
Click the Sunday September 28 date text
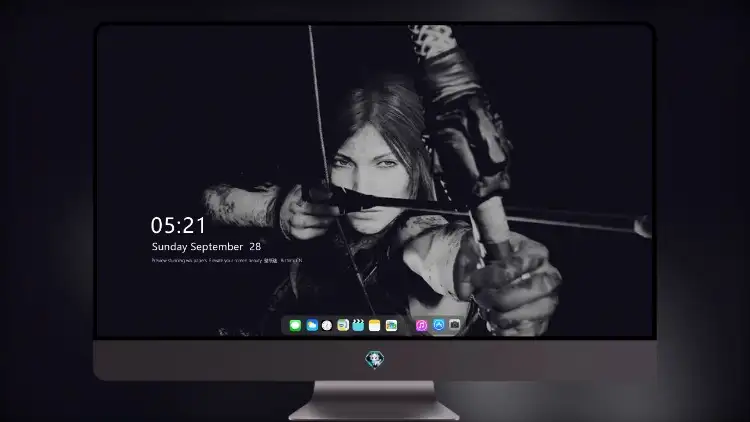(206, 246)
